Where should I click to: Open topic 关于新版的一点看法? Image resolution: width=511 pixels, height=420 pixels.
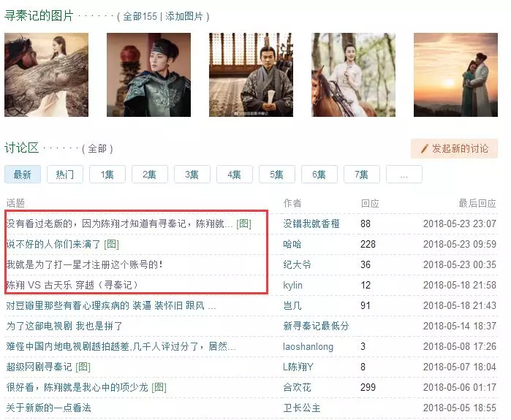coord(48,408)
